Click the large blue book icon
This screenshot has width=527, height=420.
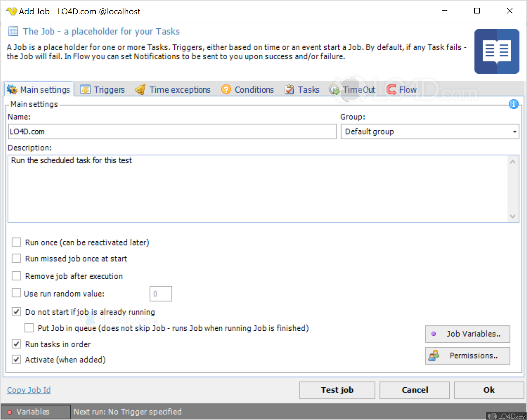[x=497, y=51]
